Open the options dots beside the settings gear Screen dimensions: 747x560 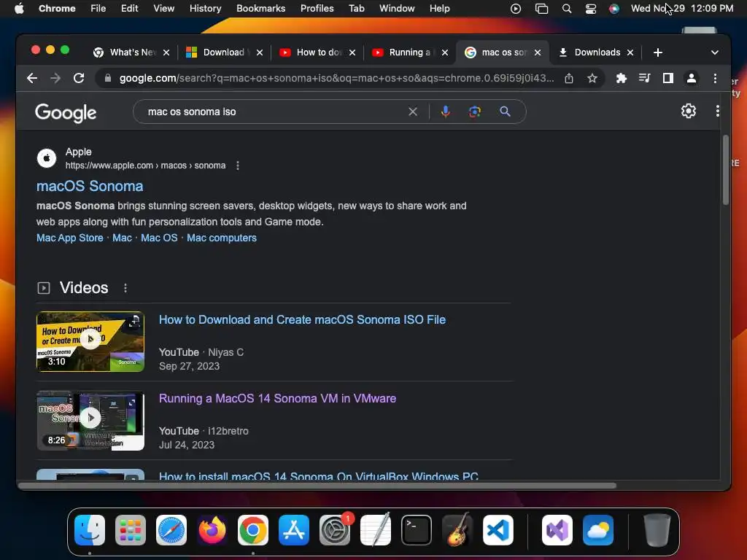[x=718, y=111]
